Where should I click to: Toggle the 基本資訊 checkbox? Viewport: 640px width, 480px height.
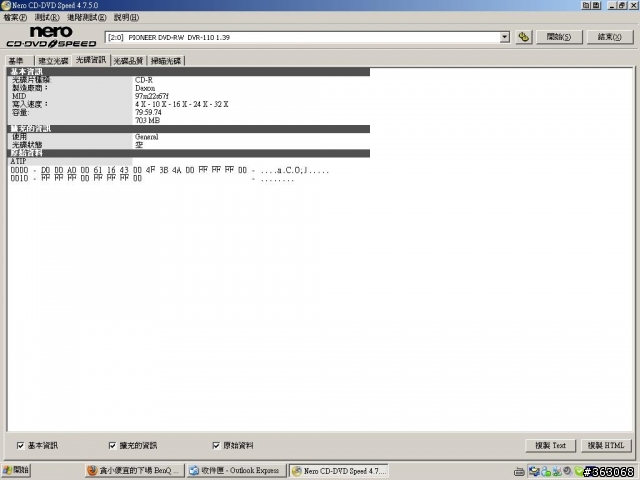20,445
